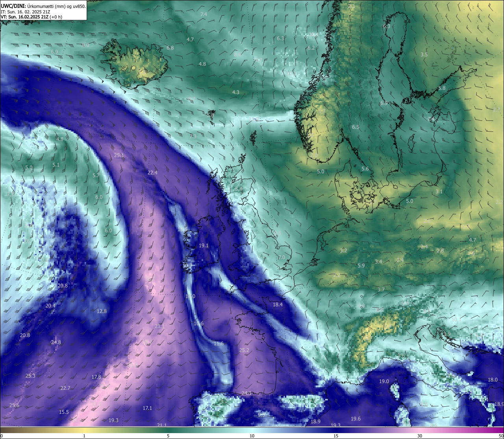The image size is (504, 439).
Task: Click the 25.2 value over western France
Action: (x=244, y=350)
